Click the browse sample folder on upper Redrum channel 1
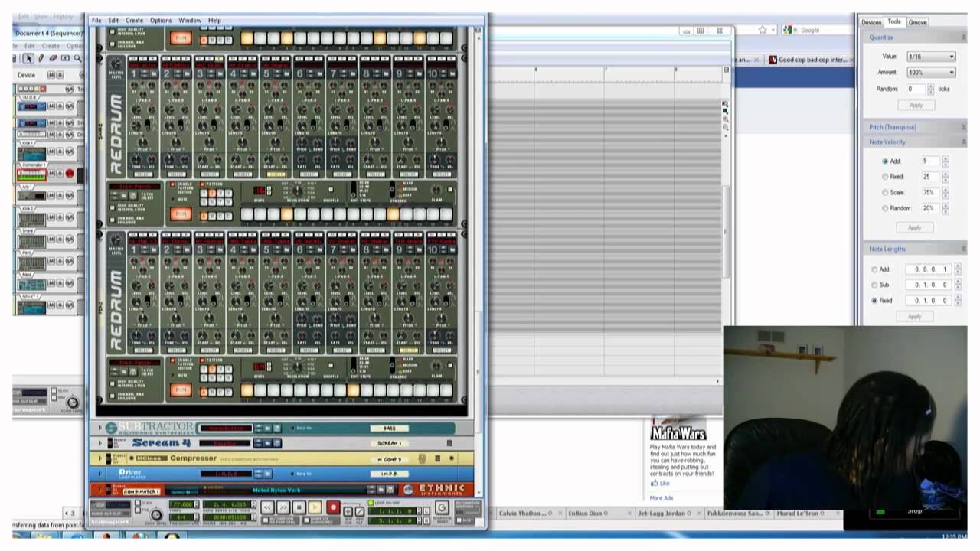The height and width of the screenshot is (551, 980). click(x=153, y=73)
